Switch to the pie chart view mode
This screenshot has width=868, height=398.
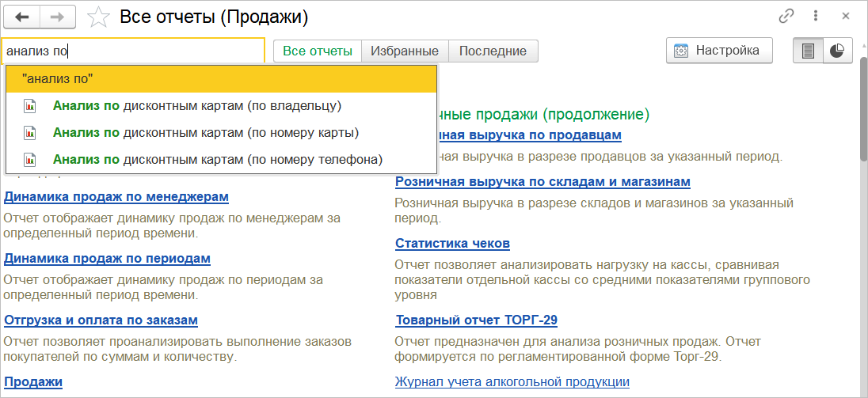[837, 51]
